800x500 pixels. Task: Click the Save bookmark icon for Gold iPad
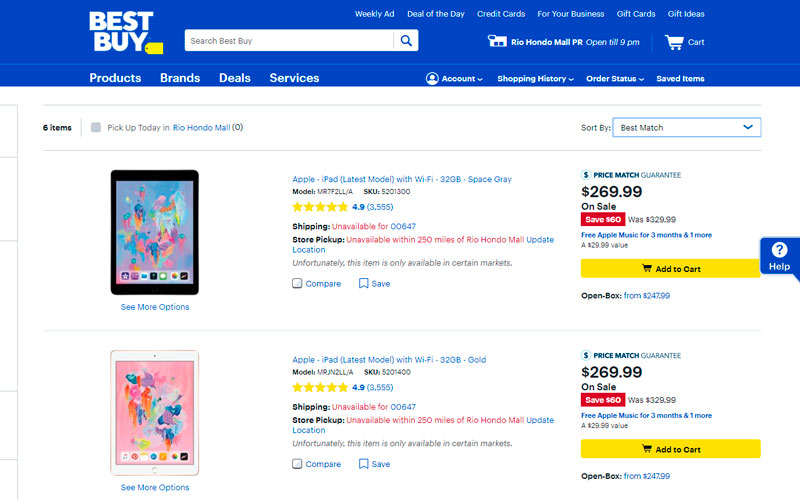coord(364,464)
